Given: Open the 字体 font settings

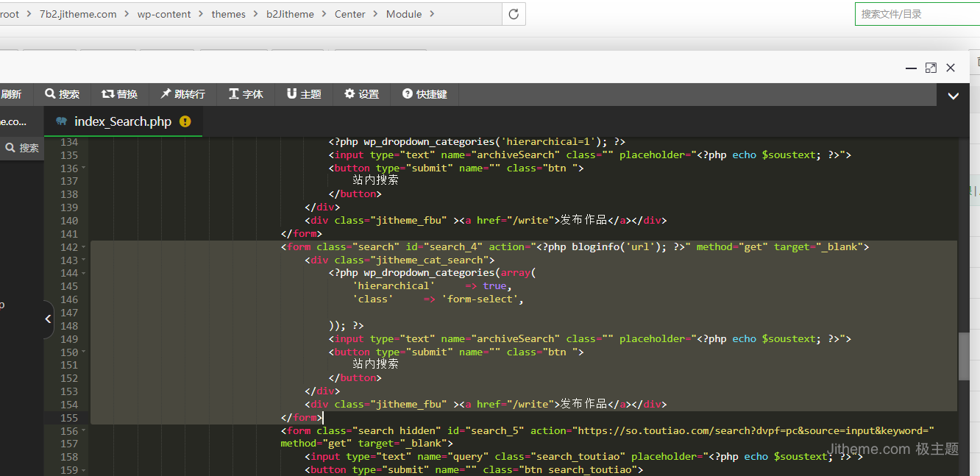Looking at the screenshot, I should [245, 94].
